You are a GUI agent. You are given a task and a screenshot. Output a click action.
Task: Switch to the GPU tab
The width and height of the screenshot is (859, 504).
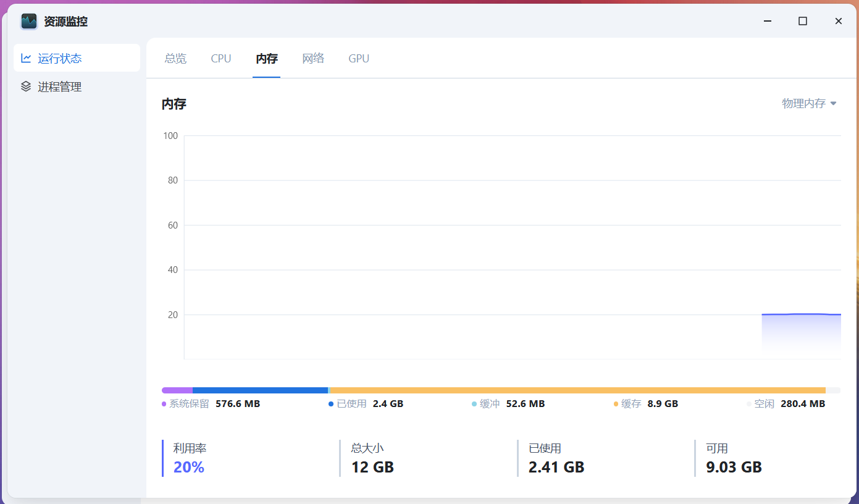point(359,59)
